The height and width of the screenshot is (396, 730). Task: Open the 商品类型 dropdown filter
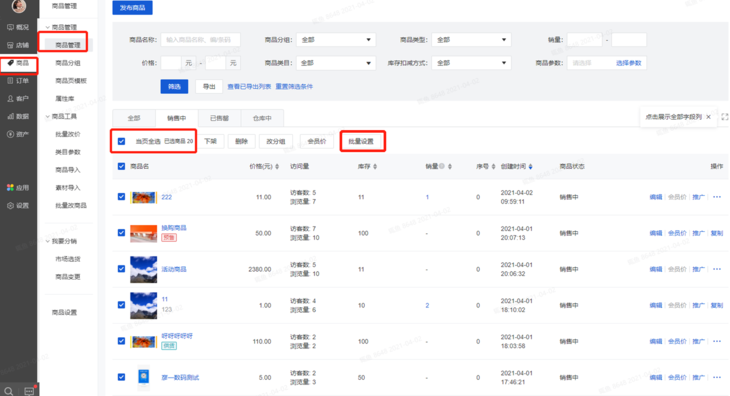(x=471, y=40)
